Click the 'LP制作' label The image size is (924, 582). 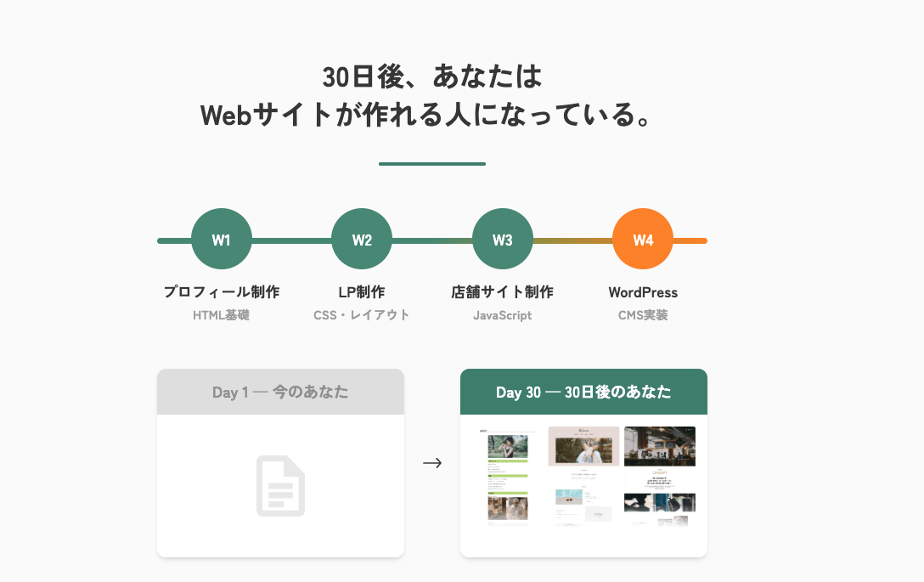pyautogui.click(x=362, y=292)
